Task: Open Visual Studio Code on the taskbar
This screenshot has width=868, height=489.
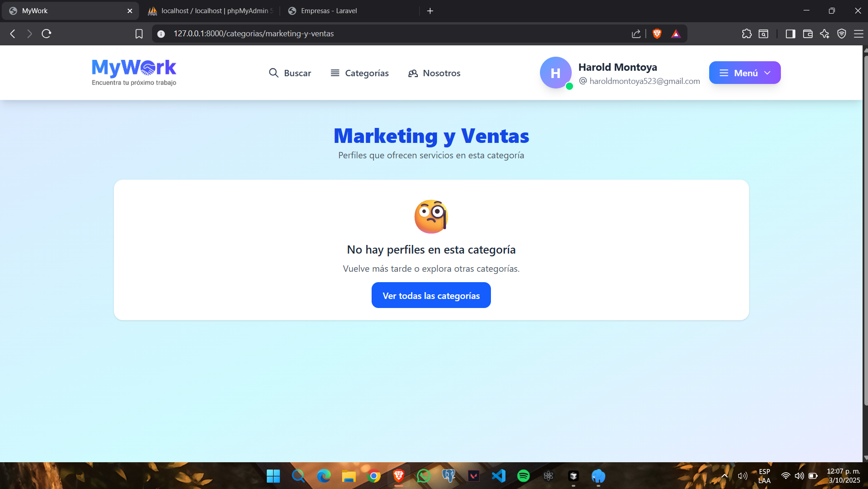Action: point(498,476)
